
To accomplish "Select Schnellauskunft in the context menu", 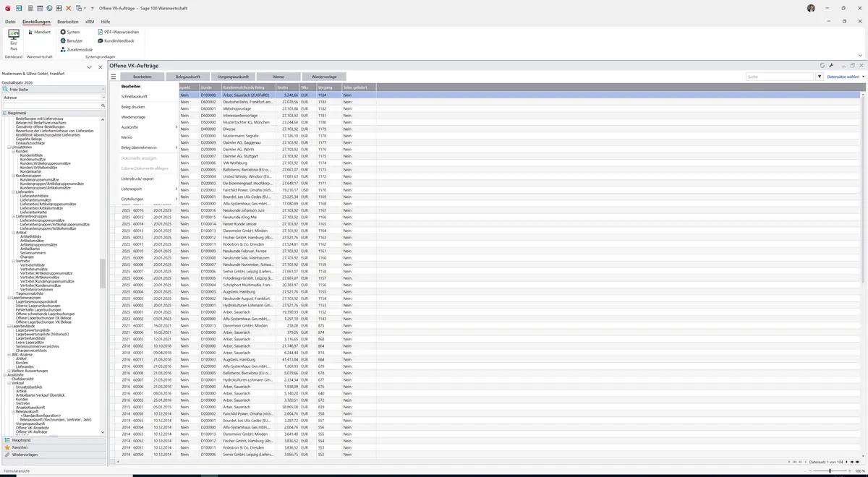I will point(135,96).
